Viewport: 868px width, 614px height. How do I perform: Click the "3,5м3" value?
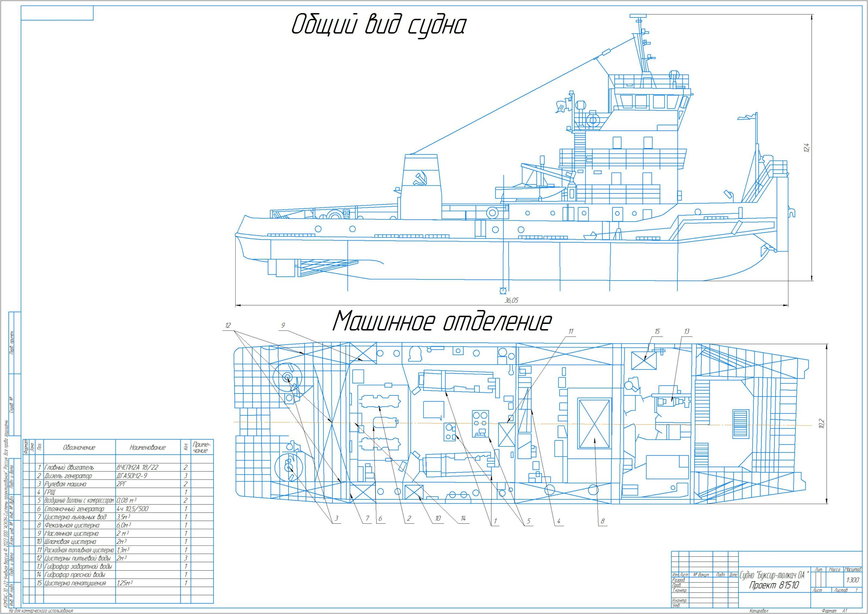click(124, 517)
